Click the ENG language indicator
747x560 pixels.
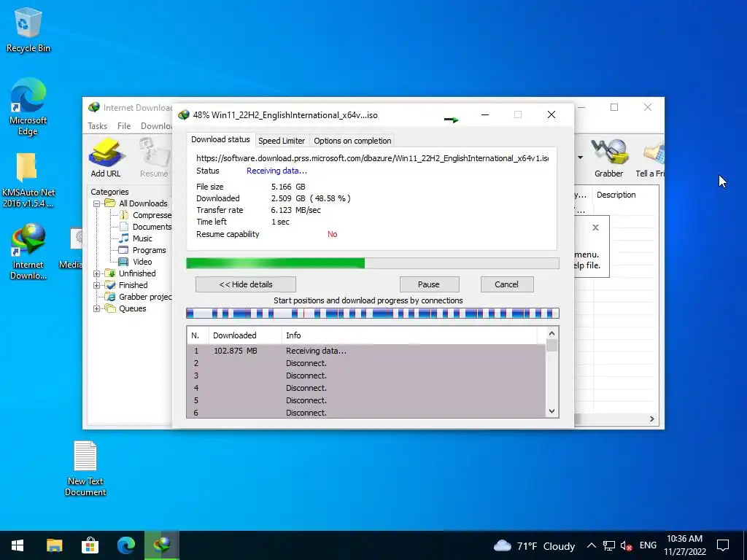pos(648,545)
